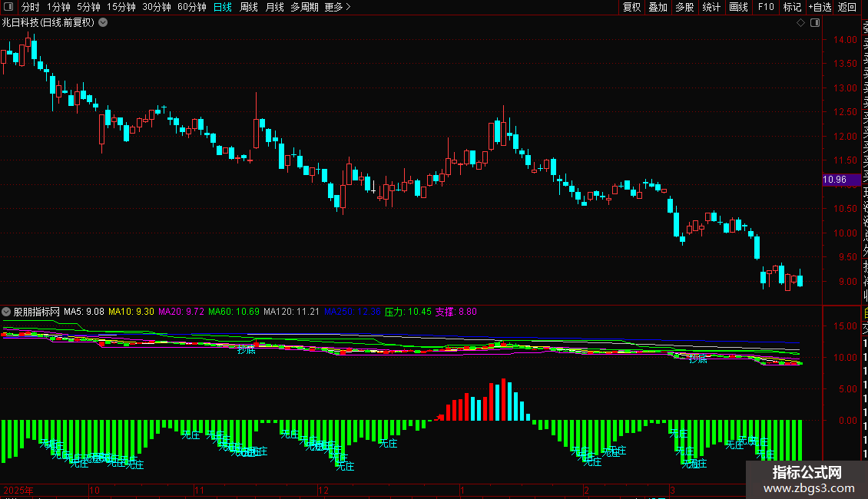Toggle the chart window split icon
Screen dimensions: 868x499
point(815,23)
